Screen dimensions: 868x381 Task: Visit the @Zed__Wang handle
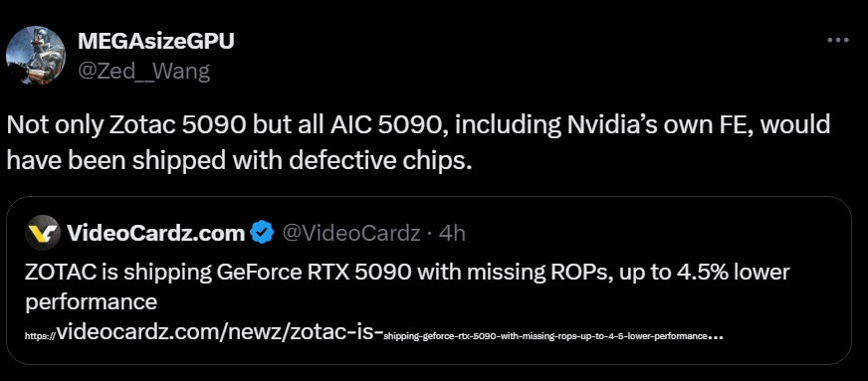[x=144, y=71]
